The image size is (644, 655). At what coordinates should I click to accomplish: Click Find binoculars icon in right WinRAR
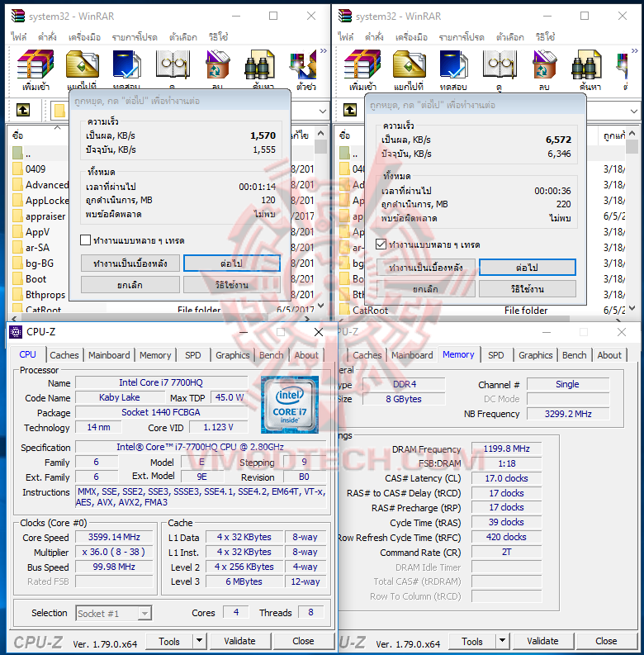pos(586,64)
